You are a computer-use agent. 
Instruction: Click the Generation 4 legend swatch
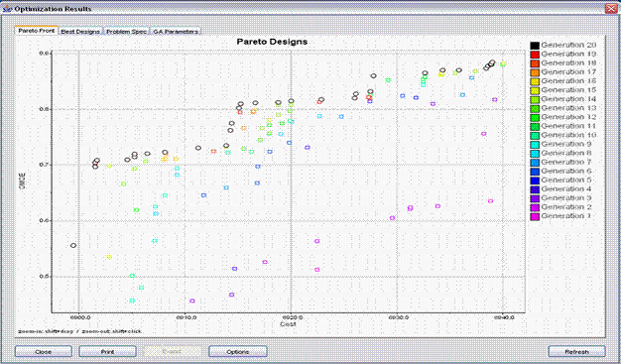pos(535,189)
